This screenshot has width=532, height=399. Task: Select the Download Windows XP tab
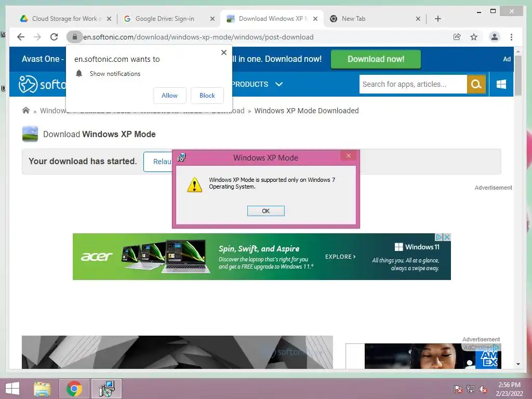271,19
